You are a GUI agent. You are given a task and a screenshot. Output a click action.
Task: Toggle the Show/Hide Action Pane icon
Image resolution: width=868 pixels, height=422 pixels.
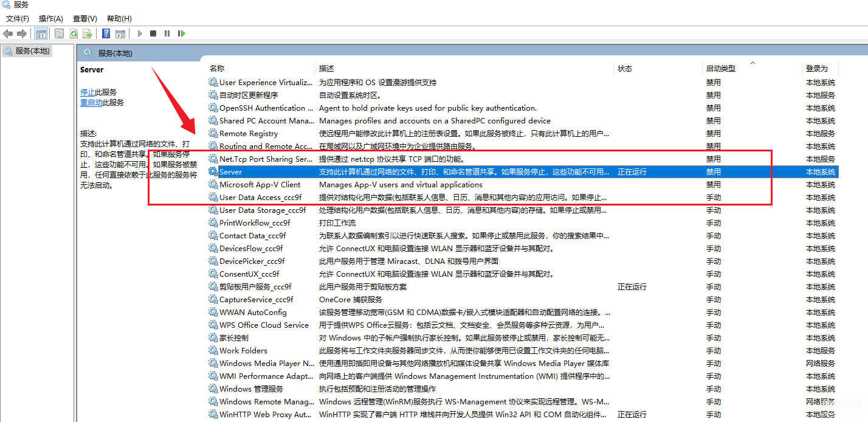(120, 33)
